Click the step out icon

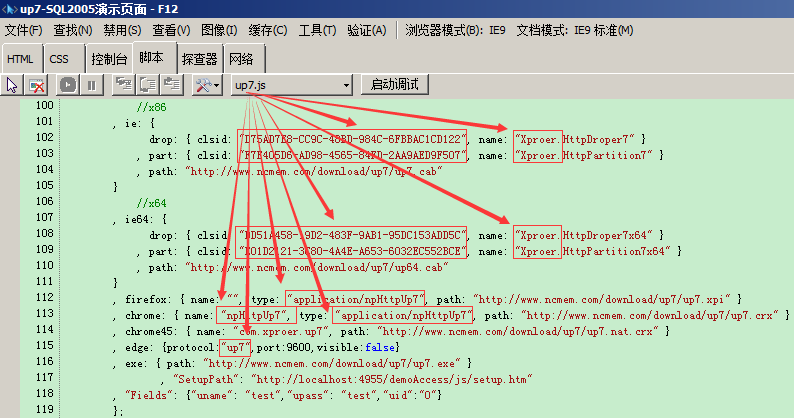[172, 85]
